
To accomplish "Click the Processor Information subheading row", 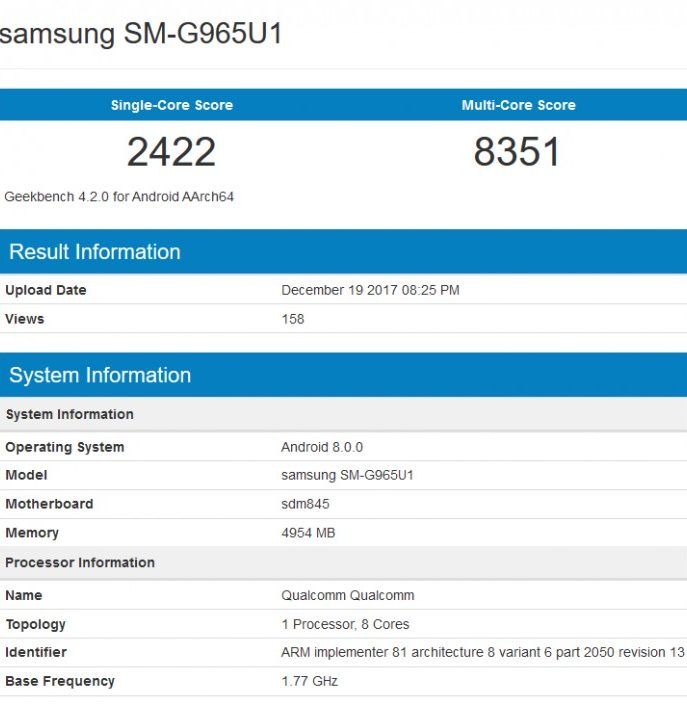I will (80, 562).
